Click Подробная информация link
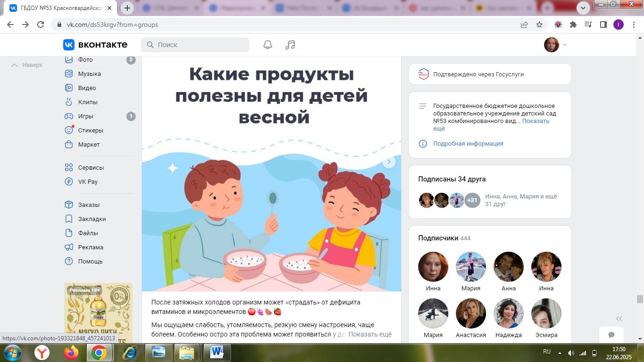Image resolution: width=644 pixels, height=362 pixels. coord(468,143)
